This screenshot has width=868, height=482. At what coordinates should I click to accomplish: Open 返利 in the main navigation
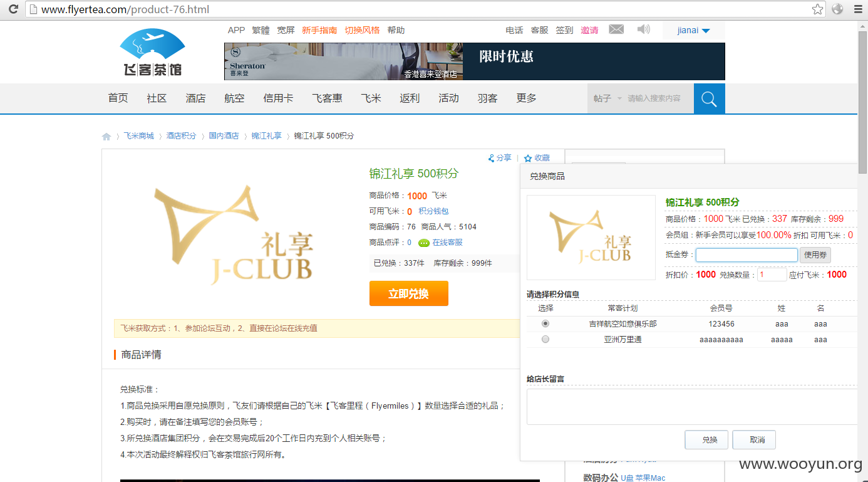(x=410, y=98)
